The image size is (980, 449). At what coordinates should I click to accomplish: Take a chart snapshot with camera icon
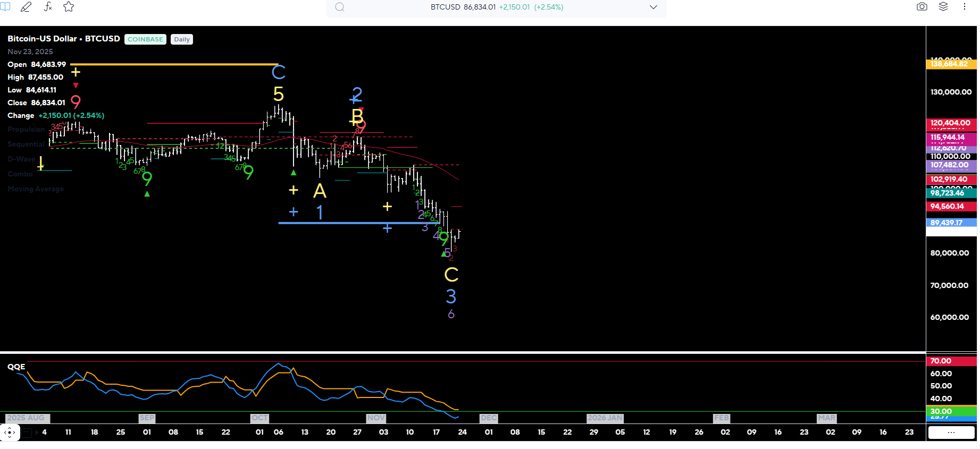922,7
